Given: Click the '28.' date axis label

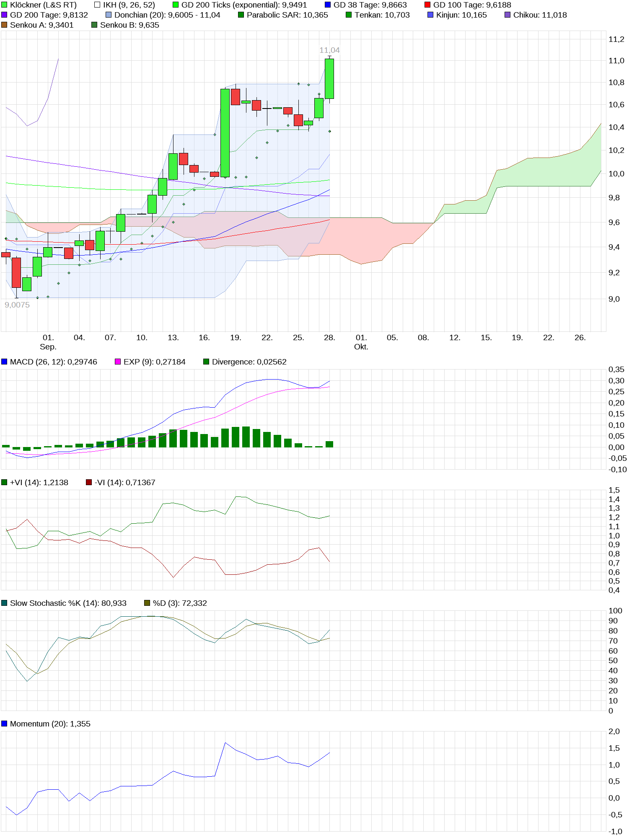Looking at the screenshot, I should [329, 338].
